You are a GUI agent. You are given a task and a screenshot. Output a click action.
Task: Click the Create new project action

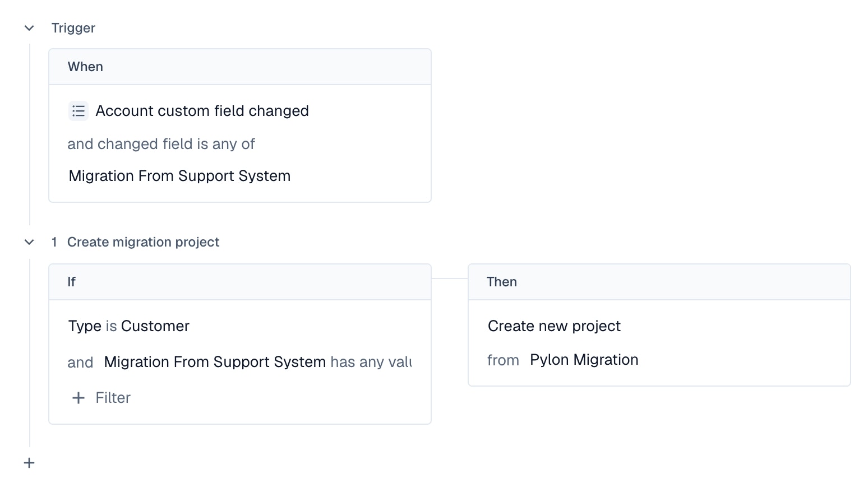[554, 326]
